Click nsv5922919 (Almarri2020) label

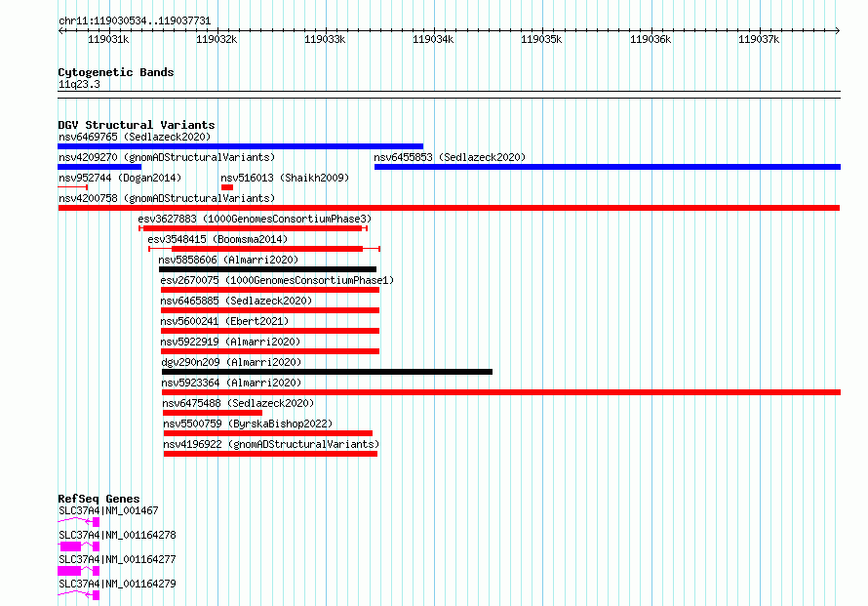(x=230, y=342)
